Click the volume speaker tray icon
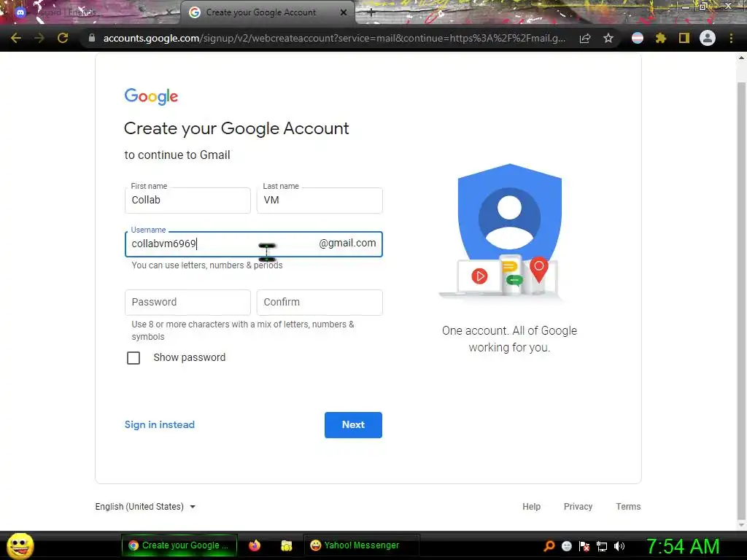Screen dimensions: 747x560 coord(619,546)
